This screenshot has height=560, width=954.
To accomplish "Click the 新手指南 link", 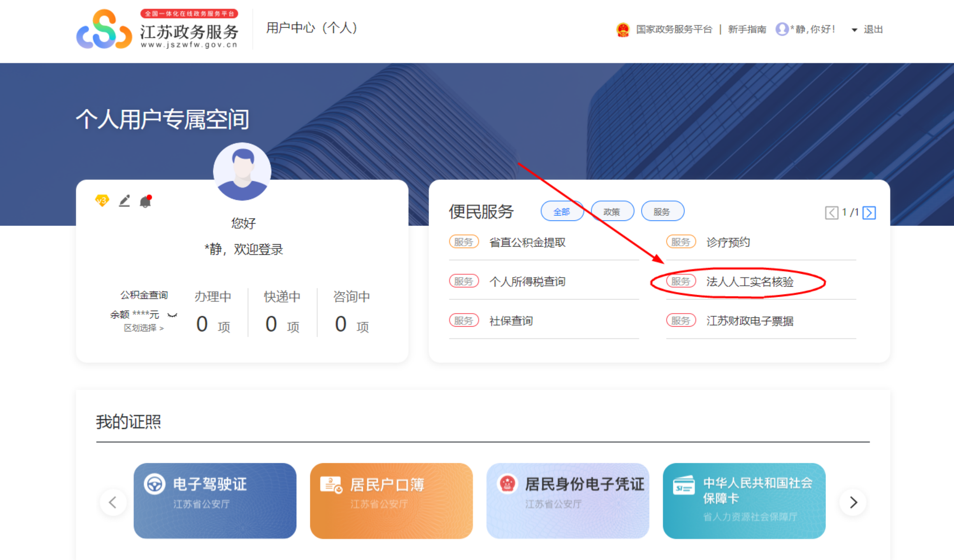I will point(747,30).
